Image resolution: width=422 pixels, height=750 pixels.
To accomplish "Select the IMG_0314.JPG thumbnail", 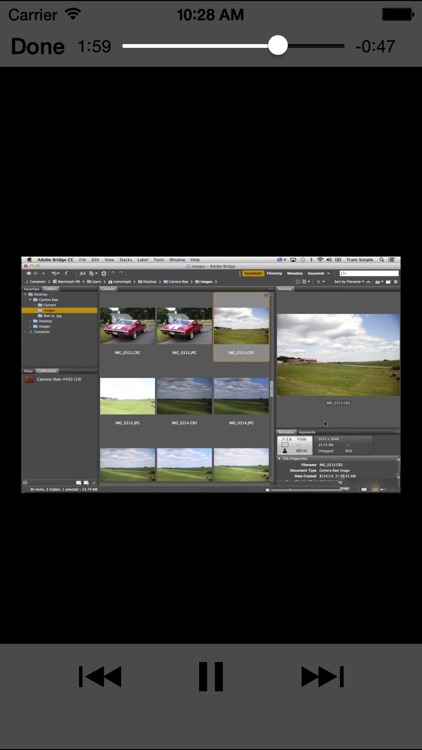I will coord(241,396).
